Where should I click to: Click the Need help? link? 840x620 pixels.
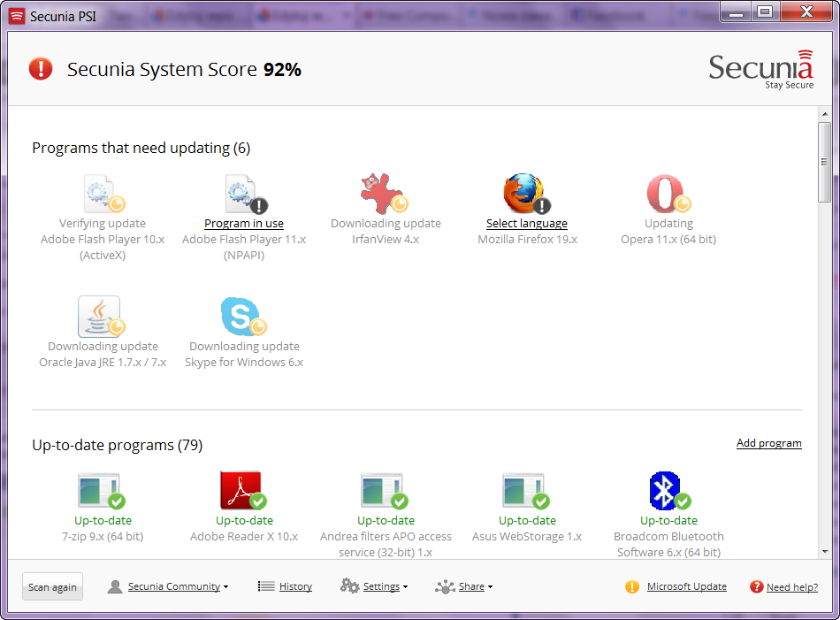[792, 587]
